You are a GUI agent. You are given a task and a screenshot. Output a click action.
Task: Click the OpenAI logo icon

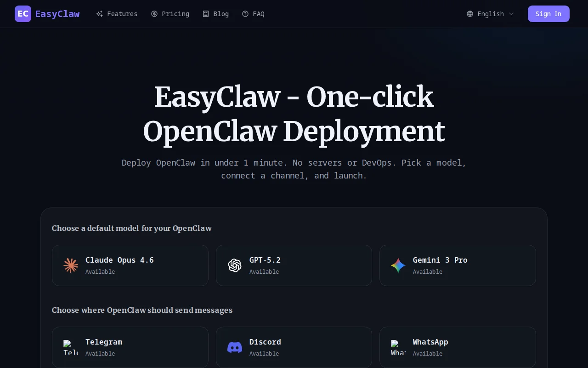click(x=235, y=265)
